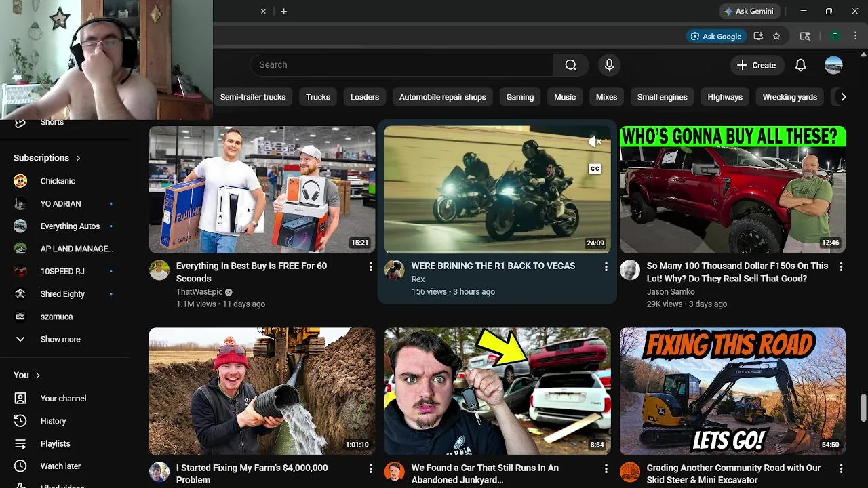Select the Loaders filter chip
The height and width of the screenshot is (488, 868).
[x=365, y=97]
